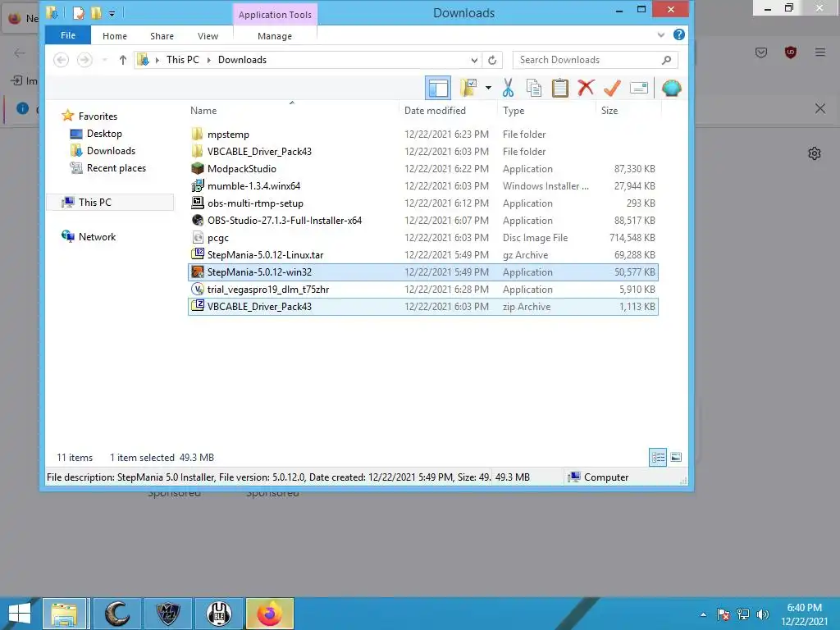Select Favorites in the navigation pane

98,116
